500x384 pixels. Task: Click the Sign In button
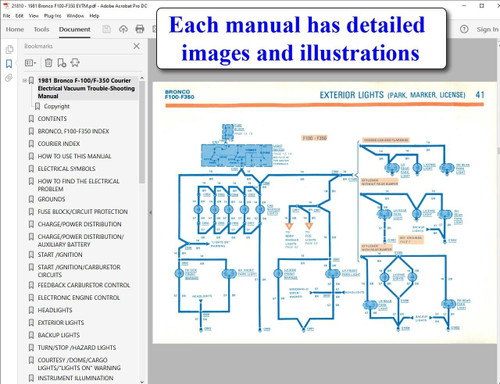click(x=487, y=29)
